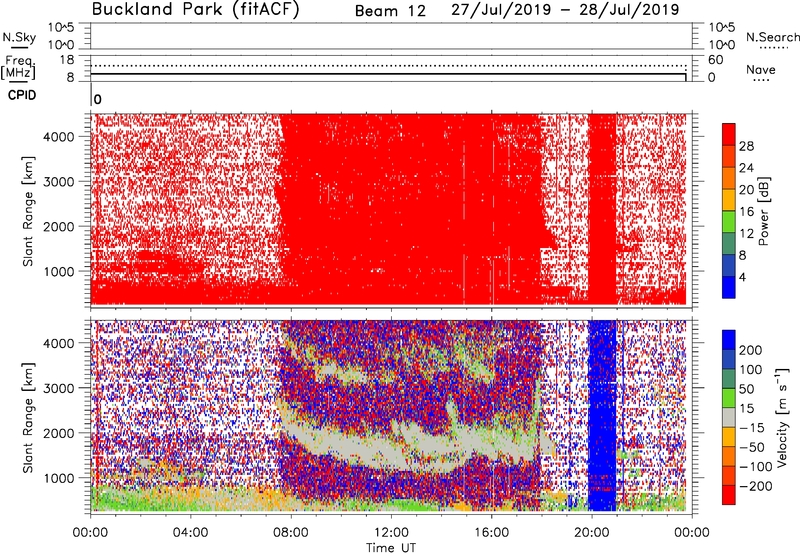Click the blue bottom of the power colorbar
Viewport: 800px width, 554px height.
[x=729, y=287]
